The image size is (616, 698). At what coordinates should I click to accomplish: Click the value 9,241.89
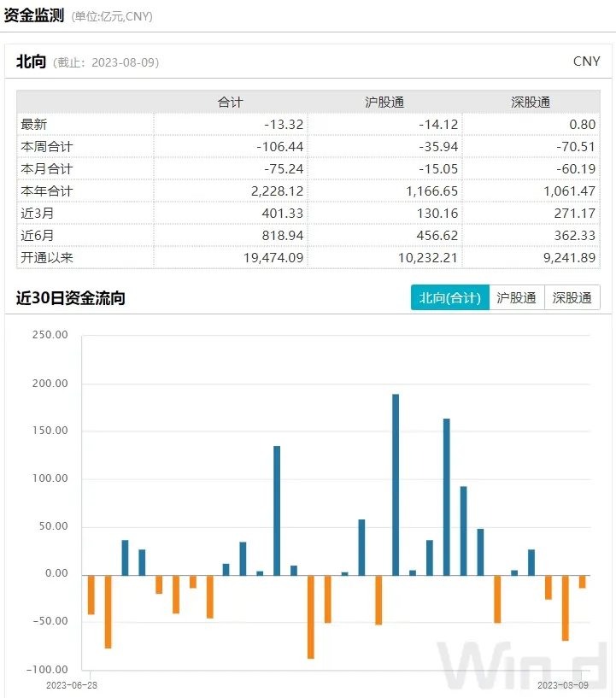click(569, 258)
